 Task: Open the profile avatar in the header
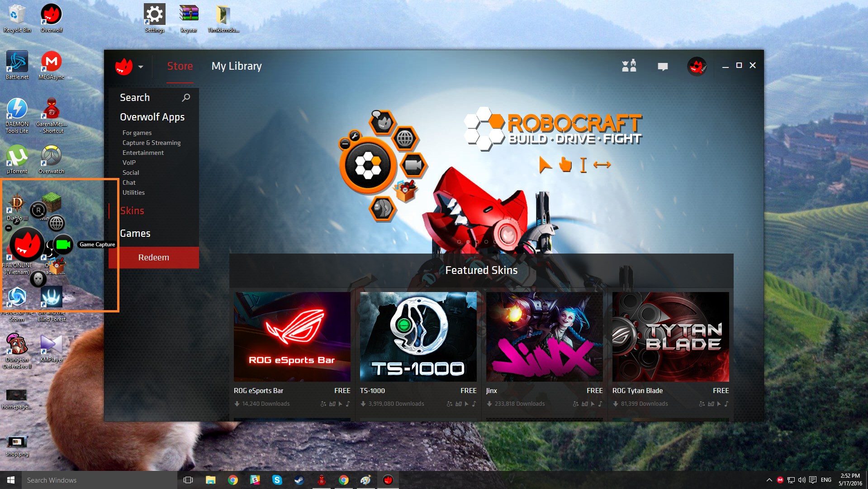click(x=697, y=67)
